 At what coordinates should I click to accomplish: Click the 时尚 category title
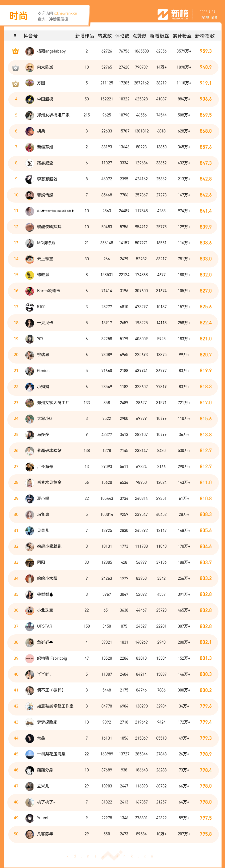point(18,16)
